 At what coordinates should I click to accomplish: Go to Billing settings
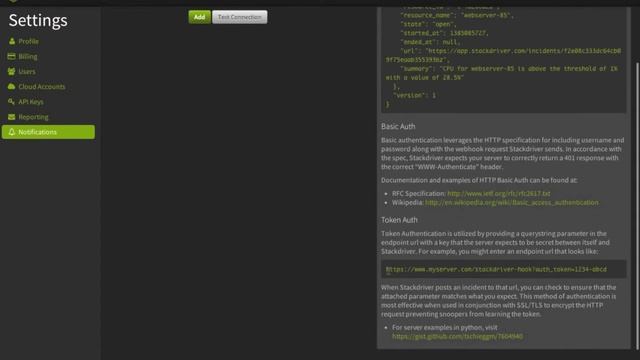point(27,56)
